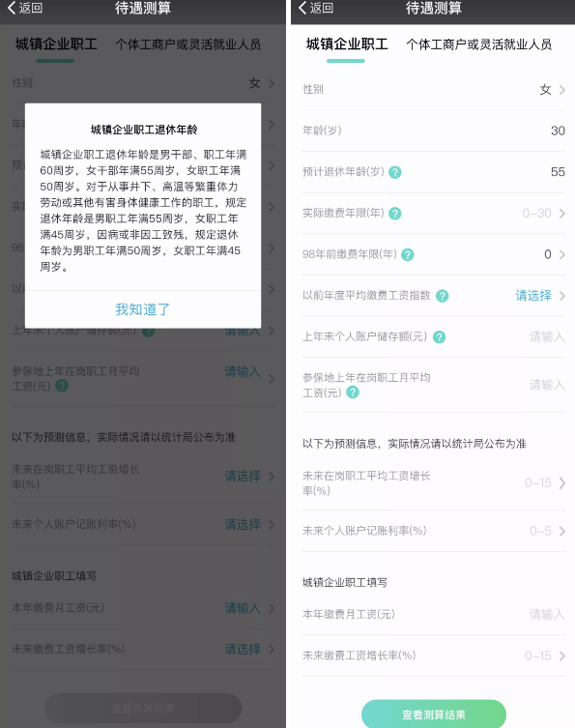Screen dimensions: 575x728
Task: Tap dimmed 查看测算结果 button in left screen
Action: (143, 708)
